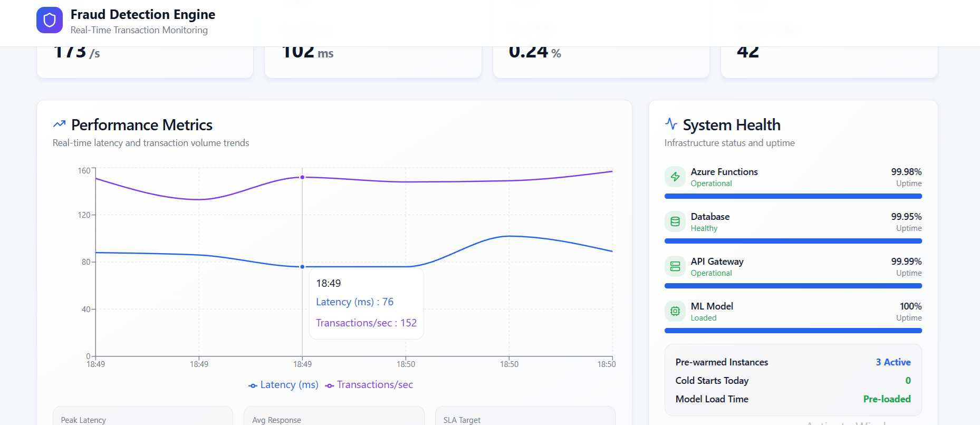980x425 pixels.
Task: Click the Fraud Detection Engine shield logo
Action: point(50,20)
